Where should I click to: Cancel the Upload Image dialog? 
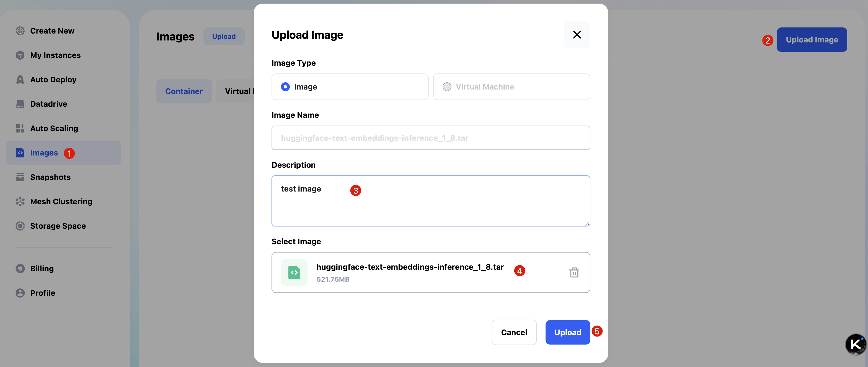tap(513, 332)
